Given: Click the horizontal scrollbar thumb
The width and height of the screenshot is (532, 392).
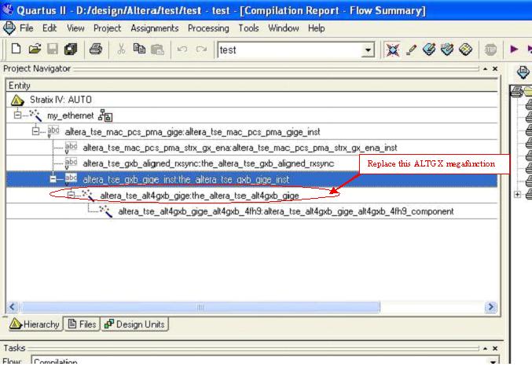Looking at the screenshot, I should 200,307.
